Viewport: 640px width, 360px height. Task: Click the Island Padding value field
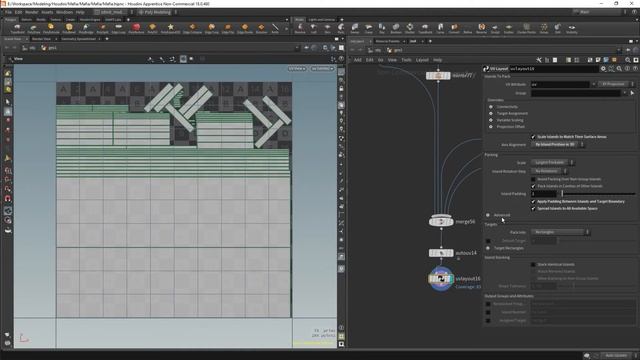pos(544,194)
